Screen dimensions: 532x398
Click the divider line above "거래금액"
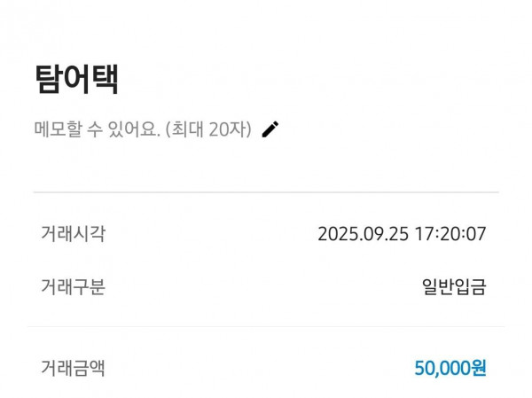pyautogui.click(x=266, y=326)
